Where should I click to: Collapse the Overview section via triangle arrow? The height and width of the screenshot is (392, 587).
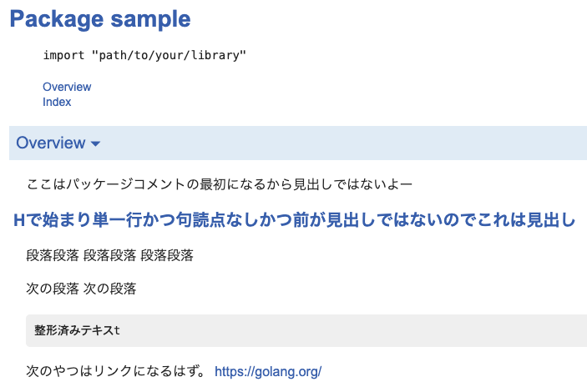tap(95, 143)
